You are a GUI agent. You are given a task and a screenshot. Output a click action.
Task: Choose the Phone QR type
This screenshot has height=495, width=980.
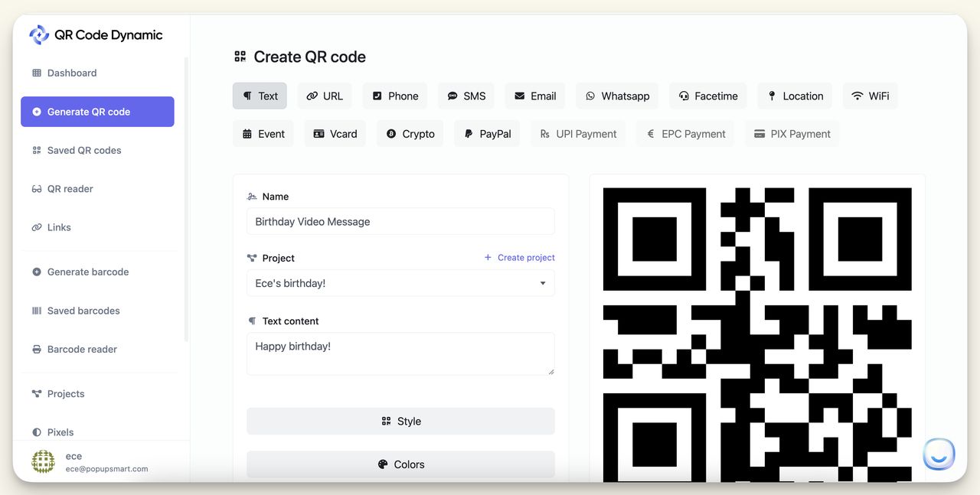pos(395,96)
